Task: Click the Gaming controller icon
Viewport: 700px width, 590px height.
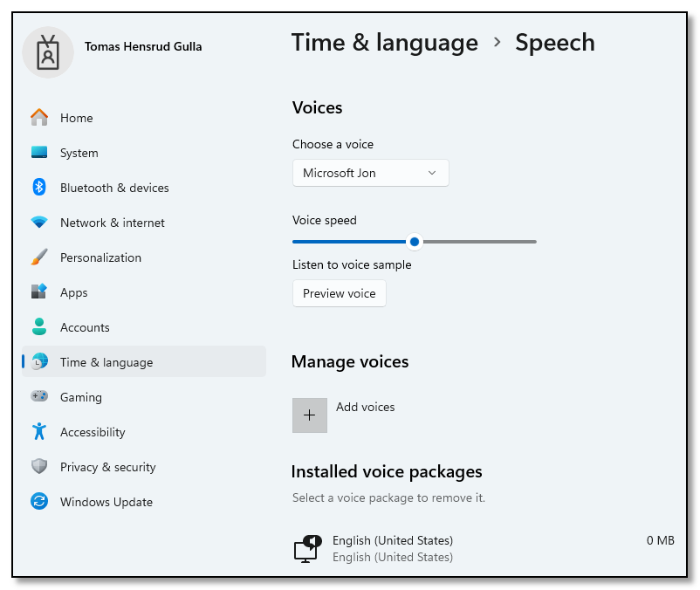Action: 40,397
